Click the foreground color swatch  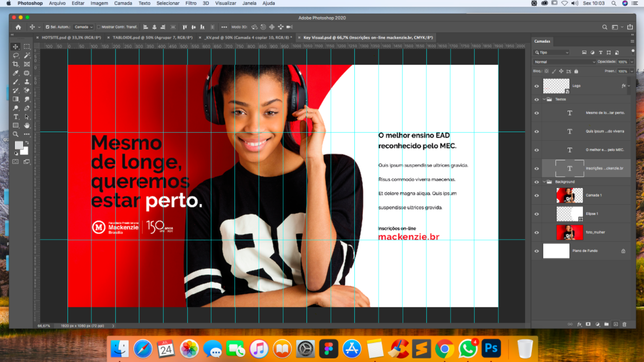(19, 145)
